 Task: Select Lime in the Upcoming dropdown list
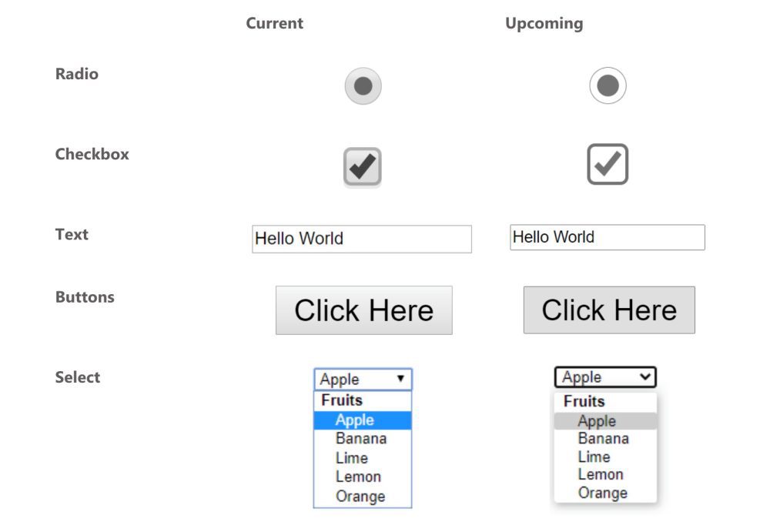(594, 457)
